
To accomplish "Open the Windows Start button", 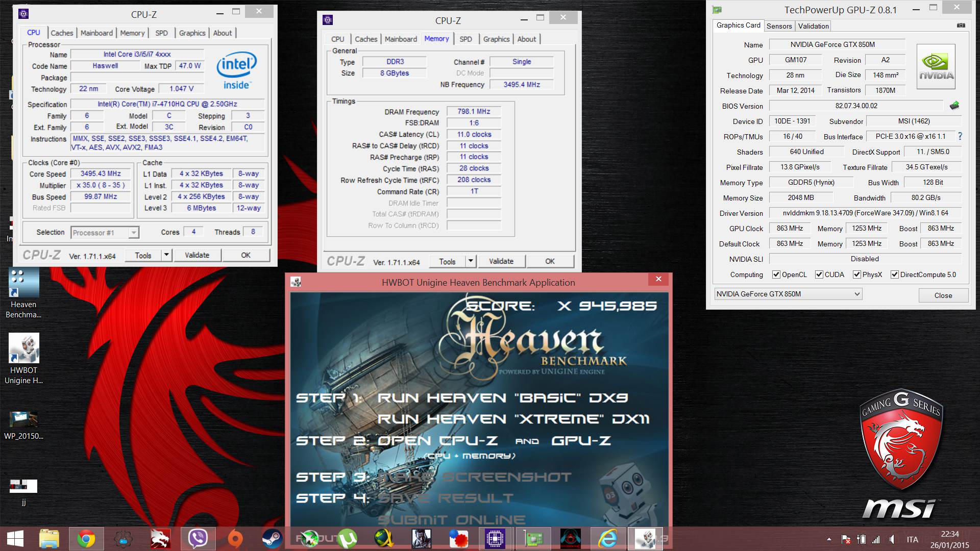I will coord(15,539).
